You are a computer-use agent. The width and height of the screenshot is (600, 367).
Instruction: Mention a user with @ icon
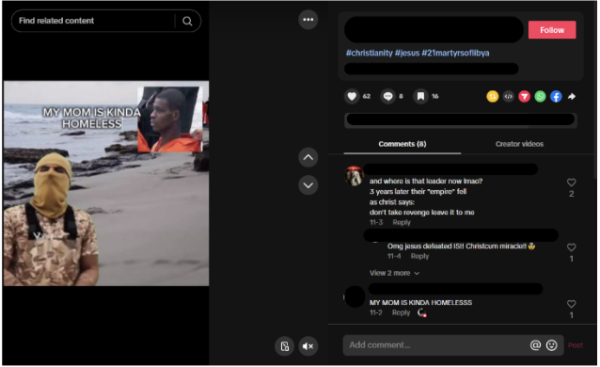tap(535, 345)
